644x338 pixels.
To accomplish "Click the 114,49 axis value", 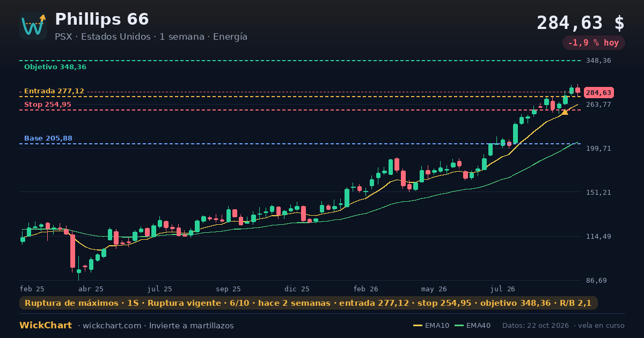I will [598, 237].
